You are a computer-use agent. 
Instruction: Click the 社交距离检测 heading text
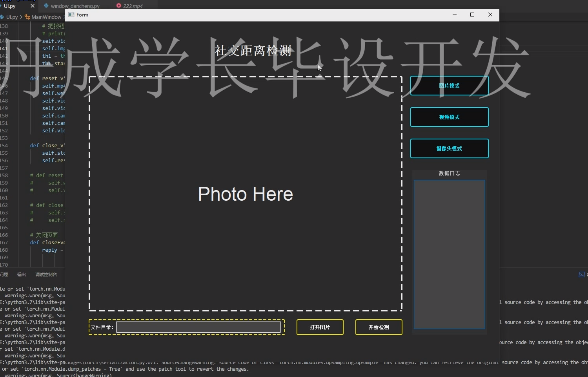253,50
